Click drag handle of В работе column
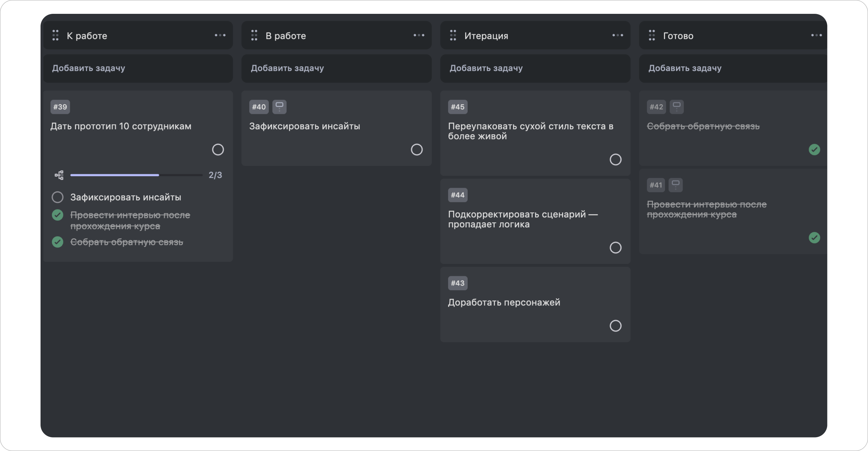The height and width of the screenshot is (451, 868). click(x=254, y=36)
